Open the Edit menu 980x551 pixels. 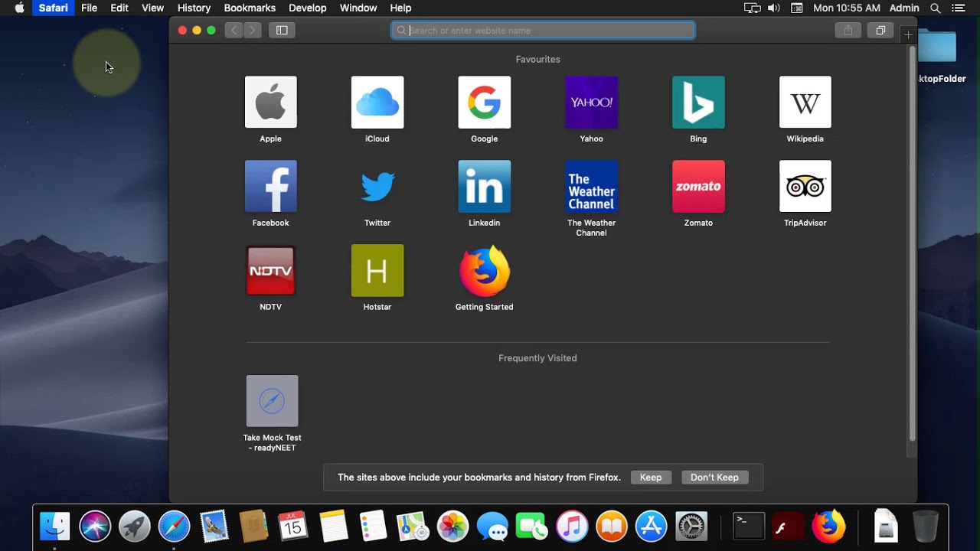[x=119, y=8]
